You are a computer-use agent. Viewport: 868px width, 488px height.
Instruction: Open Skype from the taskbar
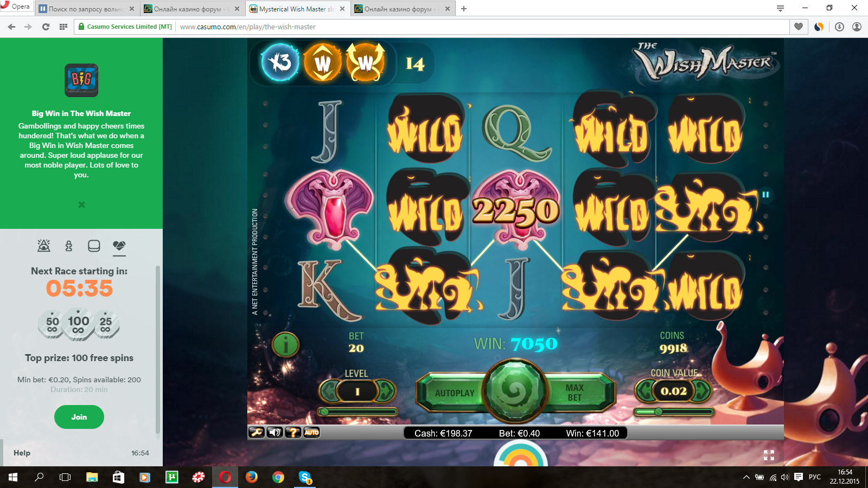pyautogui.click(x=305, y=477)
